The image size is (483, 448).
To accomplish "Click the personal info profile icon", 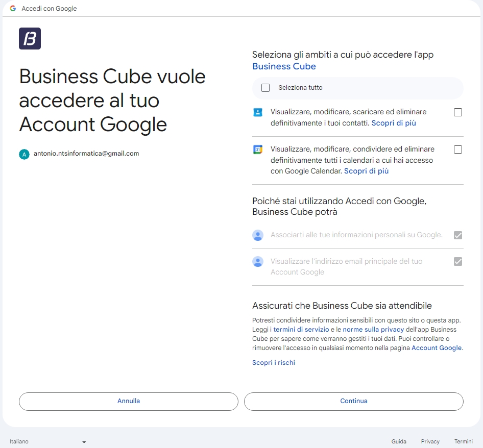I will 258,235.
